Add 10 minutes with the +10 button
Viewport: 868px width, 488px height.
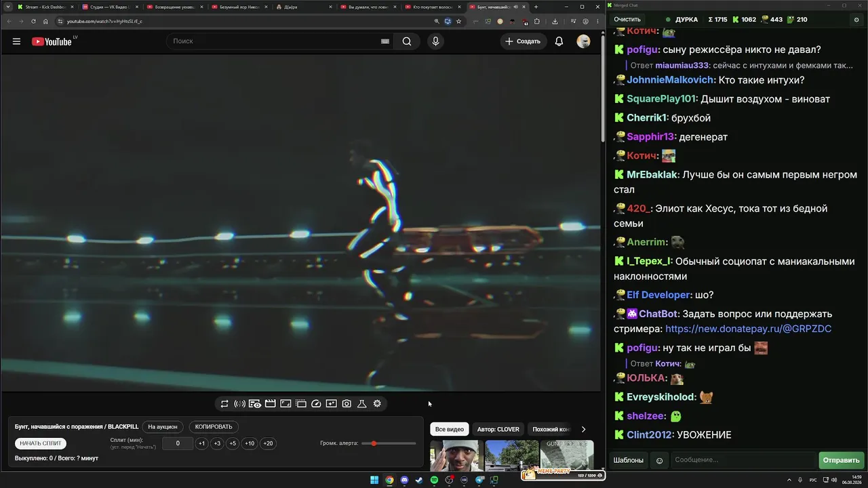tap(250, 443)
